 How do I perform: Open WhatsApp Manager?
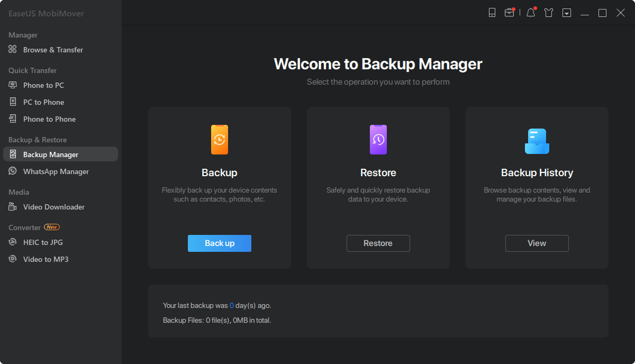56,171
